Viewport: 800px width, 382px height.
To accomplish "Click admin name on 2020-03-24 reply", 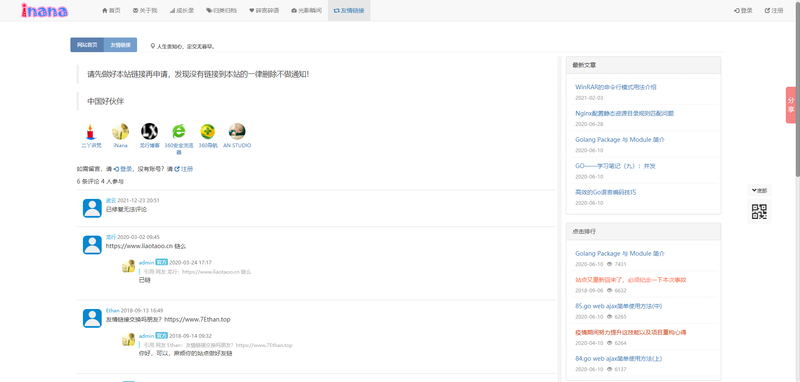I will pos(146,262).
